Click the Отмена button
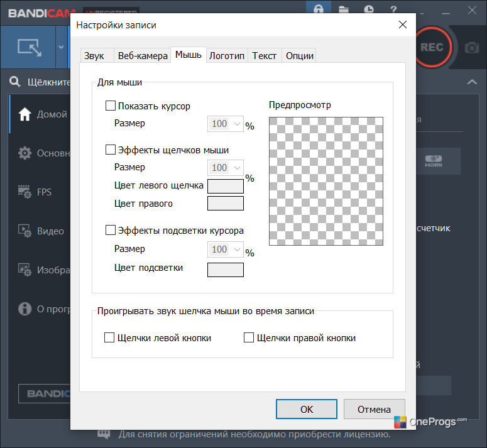 [375, 409]
